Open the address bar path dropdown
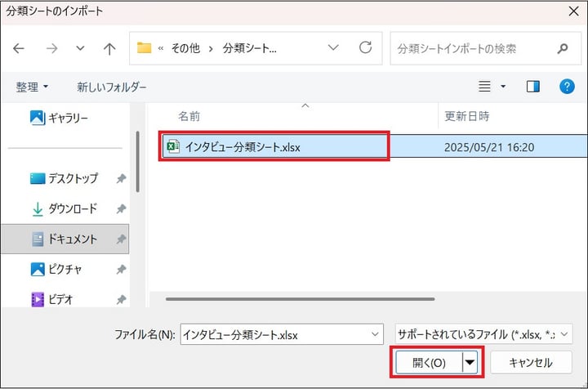 coord(333,48)
